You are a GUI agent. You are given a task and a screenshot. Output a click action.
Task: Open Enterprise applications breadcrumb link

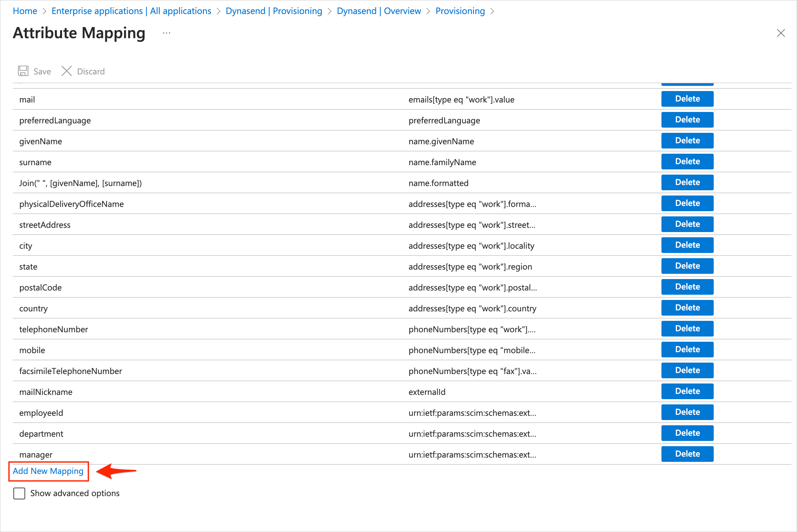131,11
